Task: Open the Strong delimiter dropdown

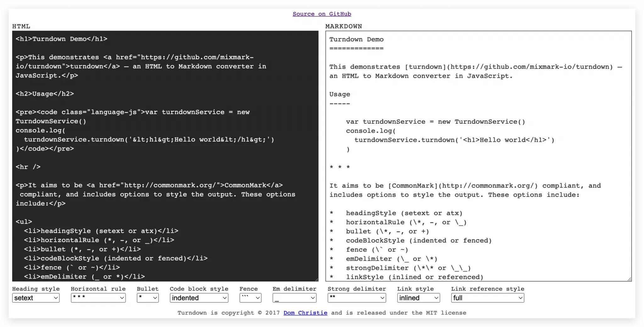Action: click(357, 298)
